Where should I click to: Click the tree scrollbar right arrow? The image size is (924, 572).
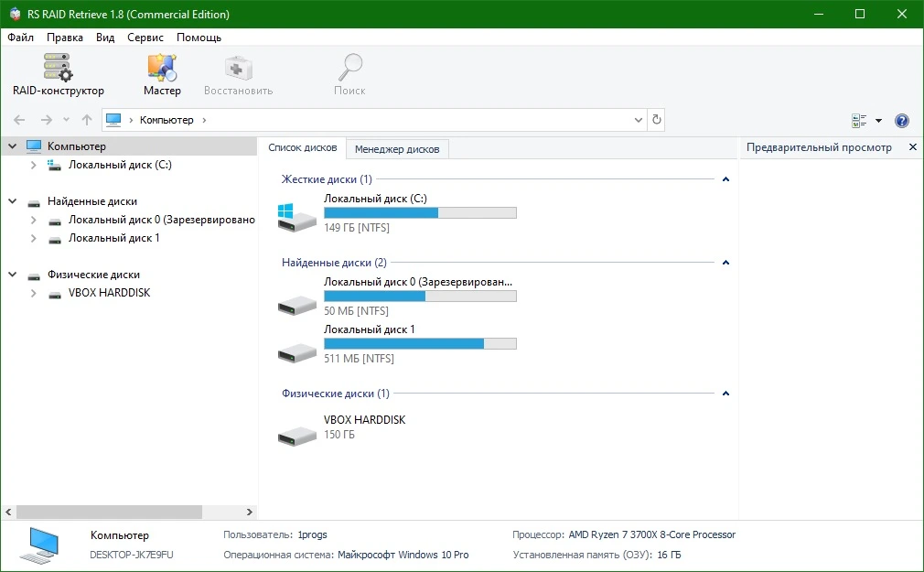(x=249, y=512)
